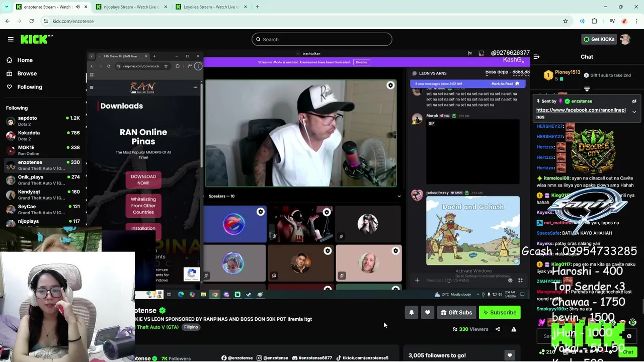Click the site information icon in address bar

tap(46, 21)
